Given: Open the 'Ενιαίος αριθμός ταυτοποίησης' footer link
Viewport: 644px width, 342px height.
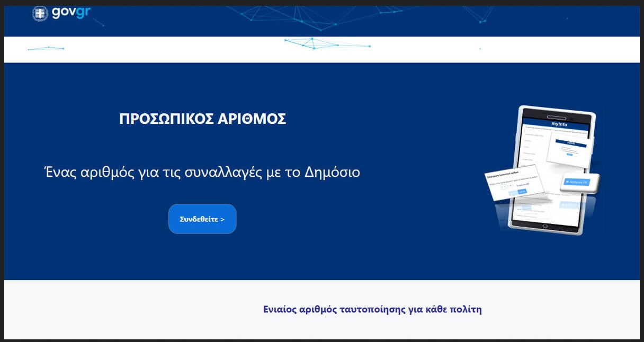Looking at the screenshot, I should click(x=373, y=309).
